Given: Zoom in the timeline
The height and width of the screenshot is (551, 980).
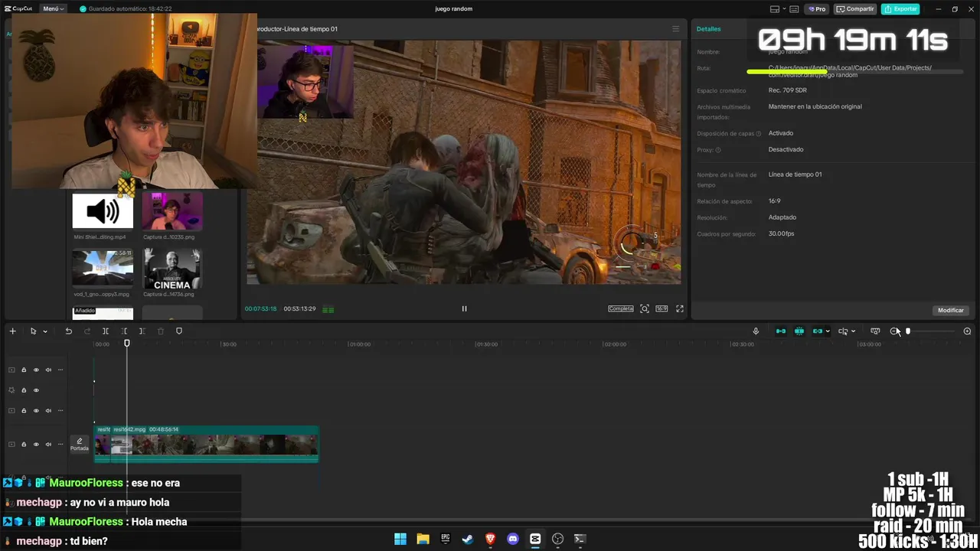Looking at the screenshot, I should click(x=967, y=331).
